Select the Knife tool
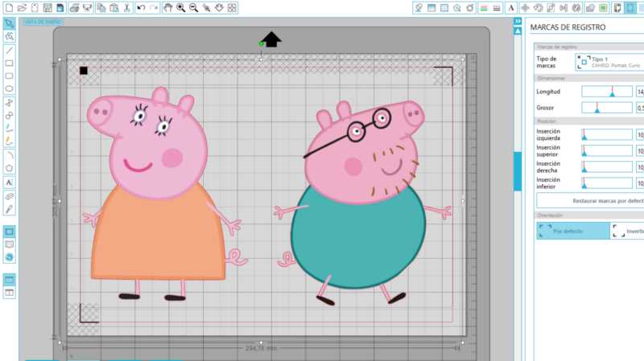644x361 pixels. click(9, 209)
